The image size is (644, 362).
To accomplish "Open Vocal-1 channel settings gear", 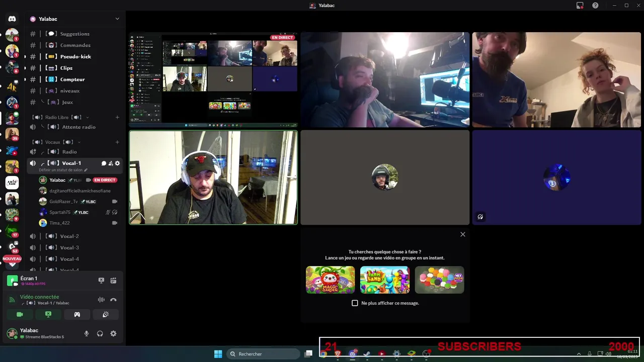I will [x=118, y=163].
